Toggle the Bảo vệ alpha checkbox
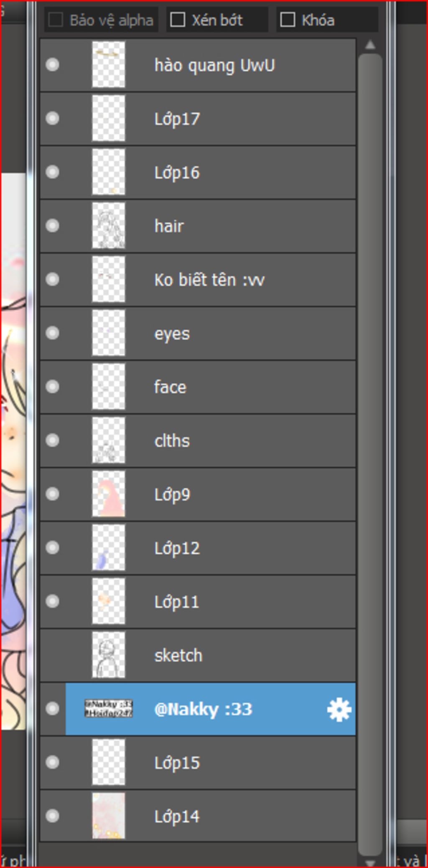428x868 pixels. coord(56,20)
